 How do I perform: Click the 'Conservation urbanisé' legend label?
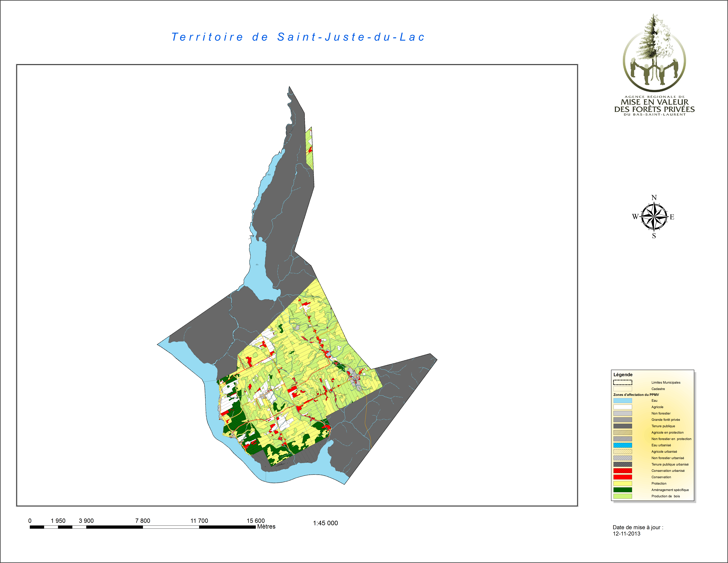click(668, 471)
